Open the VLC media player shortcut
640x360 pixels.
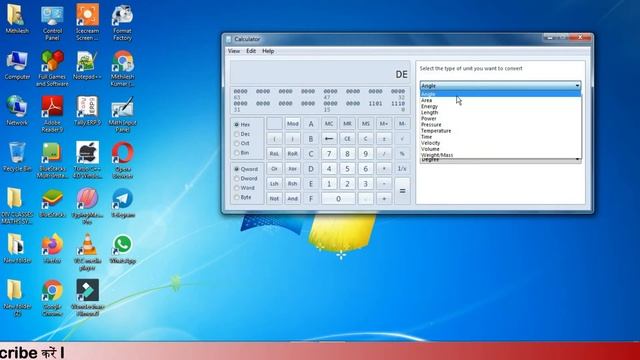point(87,251)
